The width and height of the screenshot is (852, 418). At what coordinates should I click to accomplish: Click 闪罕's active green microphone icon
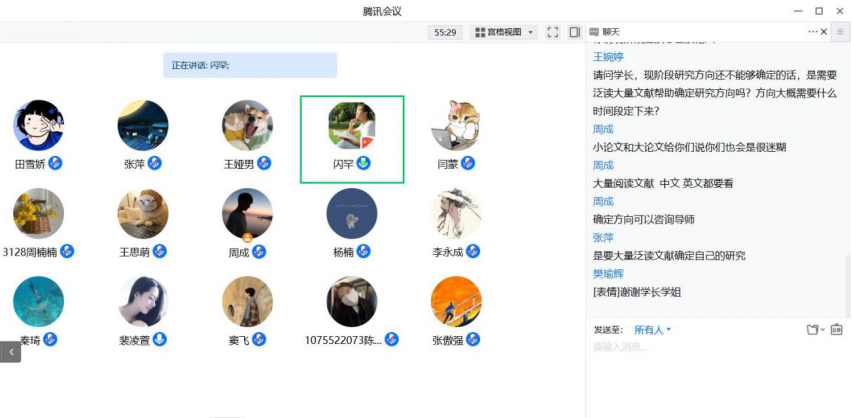364,163
